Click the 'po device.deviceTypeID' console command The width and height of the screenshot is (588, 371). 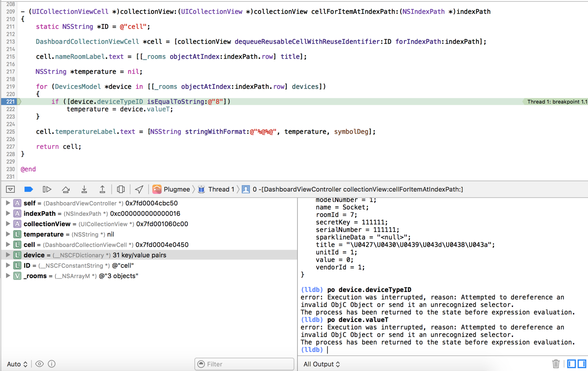click(369, 290)
